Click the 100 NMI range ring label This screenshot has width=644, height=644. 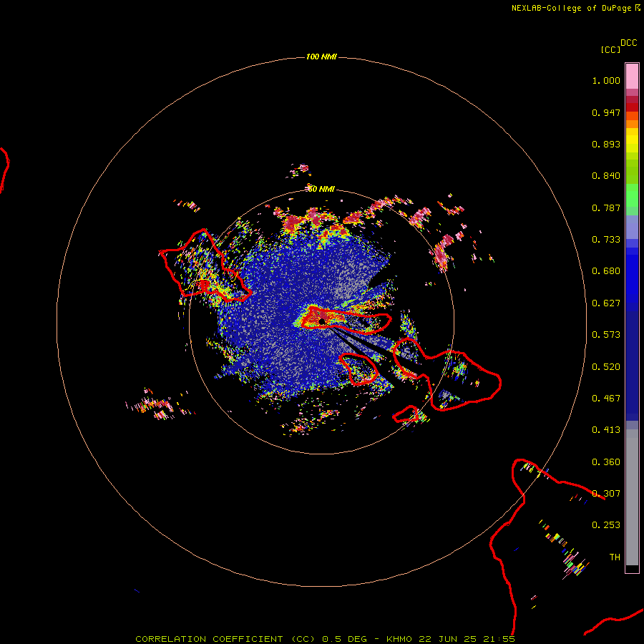click(321, 57)
